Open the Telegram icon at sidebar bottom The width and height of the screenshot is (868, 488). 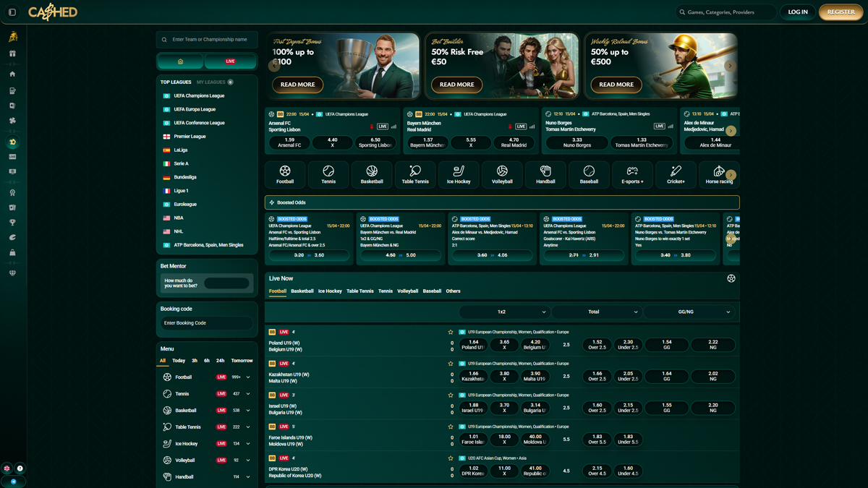(x=13, y=481)
